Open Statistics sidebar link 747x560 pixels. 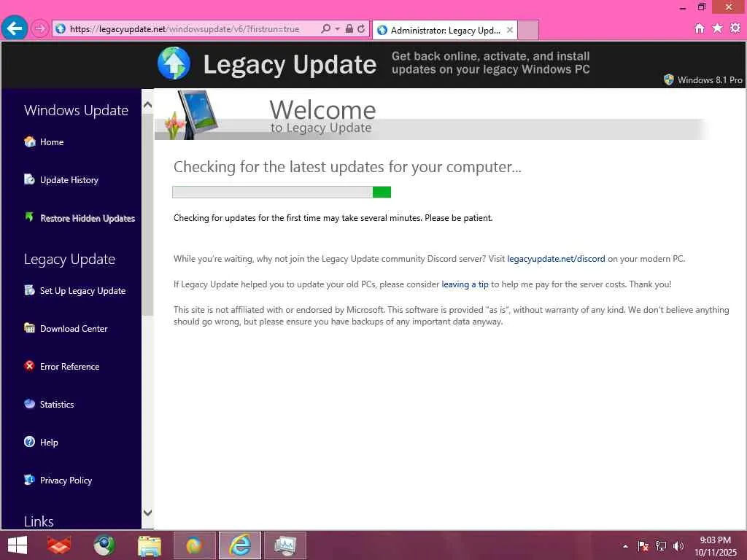pyautogui.click(x=57, y=405)
